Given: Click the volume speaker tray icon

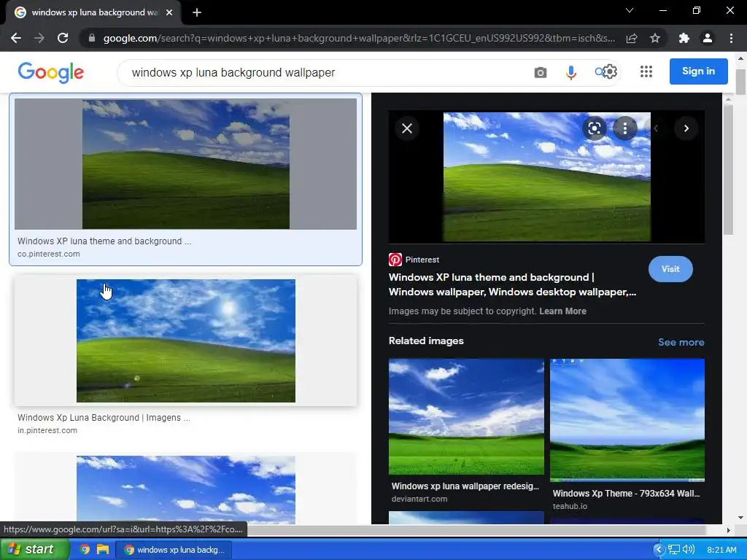Looking at the screenshot, I should tap(689, 550).
